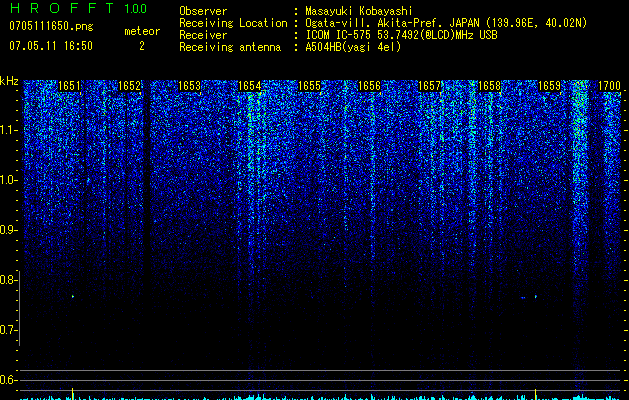Click the date stamp 07.05.11 16:50
Screen dimensions: 629x400
[51, 46]
